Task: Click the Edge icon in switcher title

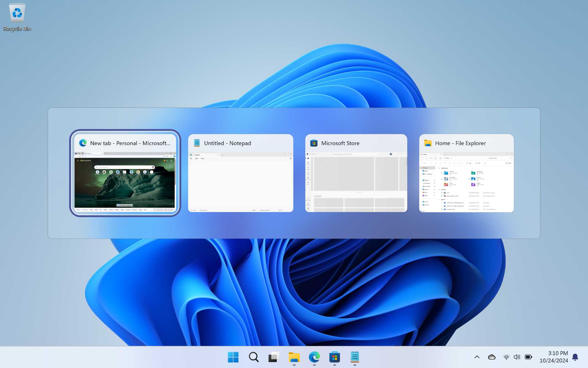Action: tap(83, 143)
